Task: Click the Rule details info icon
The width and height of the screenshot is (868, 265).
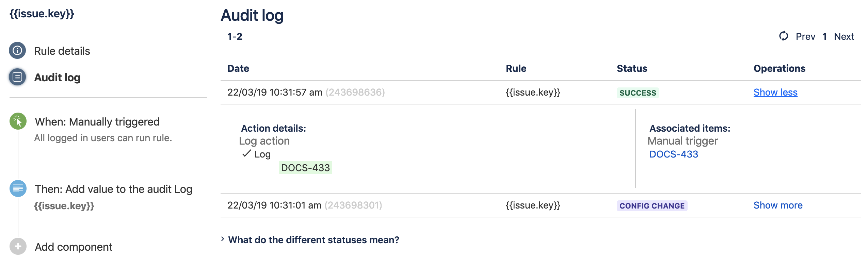Action: coord(17,51)
